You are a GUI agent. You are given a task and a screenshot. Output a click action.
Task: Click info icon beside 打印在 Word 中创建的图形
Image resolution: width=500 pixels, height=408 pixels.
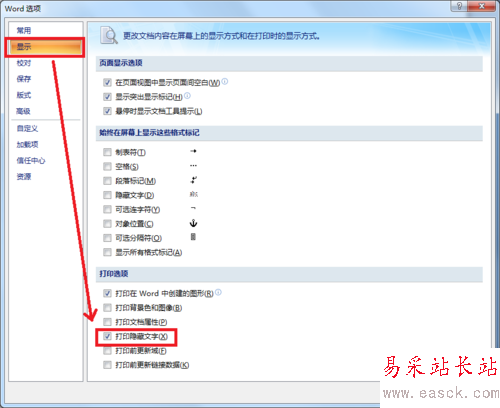tap(218, 292)
